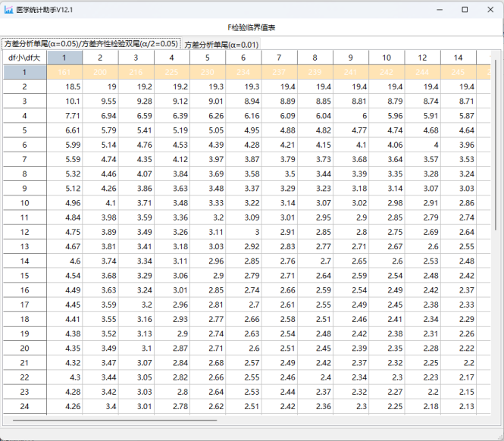The height and width of the screenshot is (441, 504).
Task: Close the 医学统计助手 window
Action: coord(490,10)
